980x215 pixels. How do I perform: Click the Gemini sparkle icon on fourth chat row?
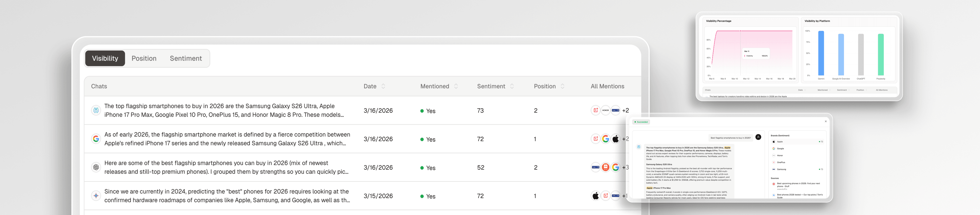pos(96,196)
